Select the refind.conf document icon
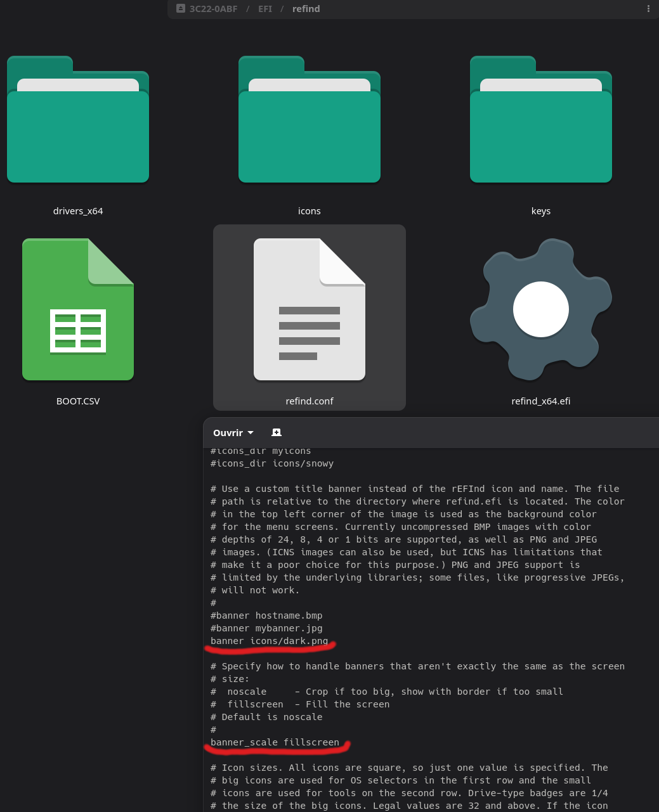 (x=310, y=309)
